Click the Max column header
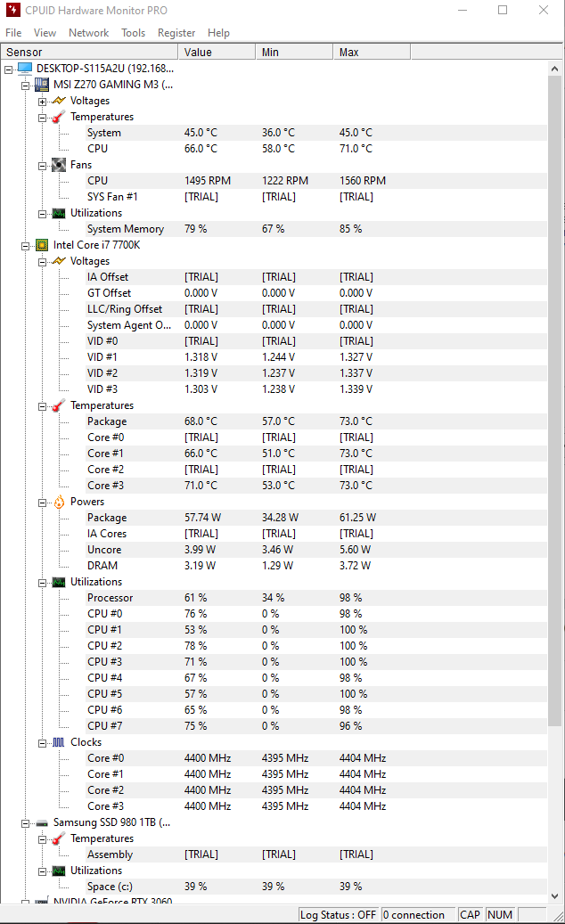 click(x=372, y=53)
